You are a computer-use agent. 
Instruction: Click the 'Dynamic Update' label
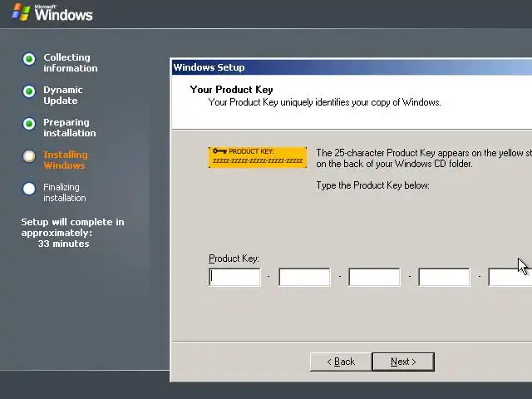tap(63, 95)
